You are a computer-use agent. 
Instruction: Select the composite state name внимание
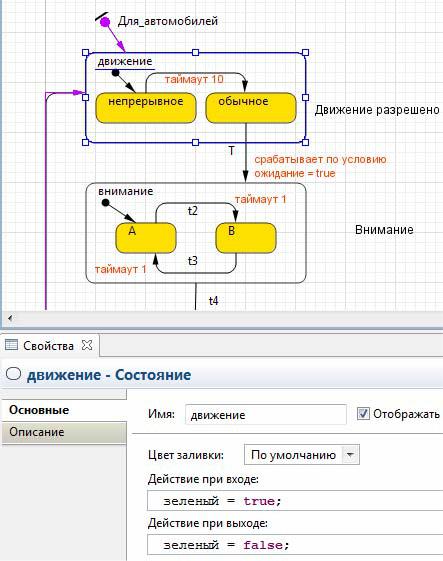126,191
